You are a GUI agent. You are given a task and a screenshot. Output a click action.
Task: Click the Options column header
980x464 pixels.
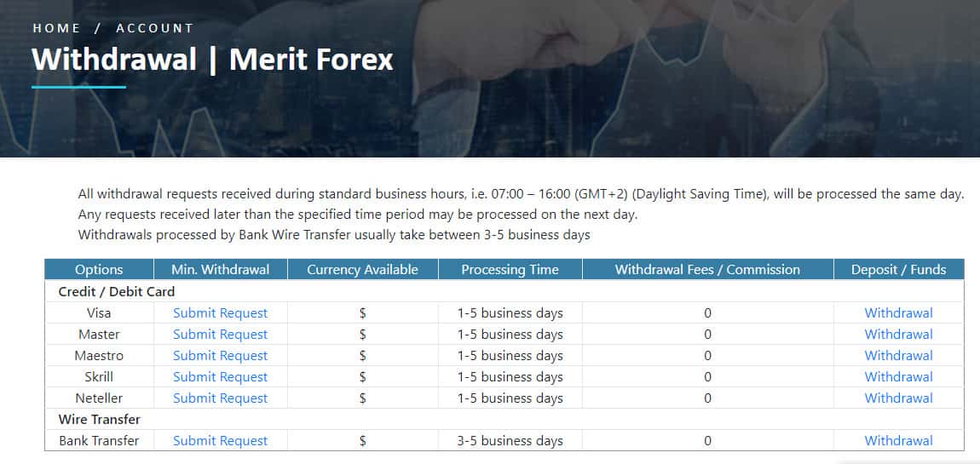click(x=99, y=270)
